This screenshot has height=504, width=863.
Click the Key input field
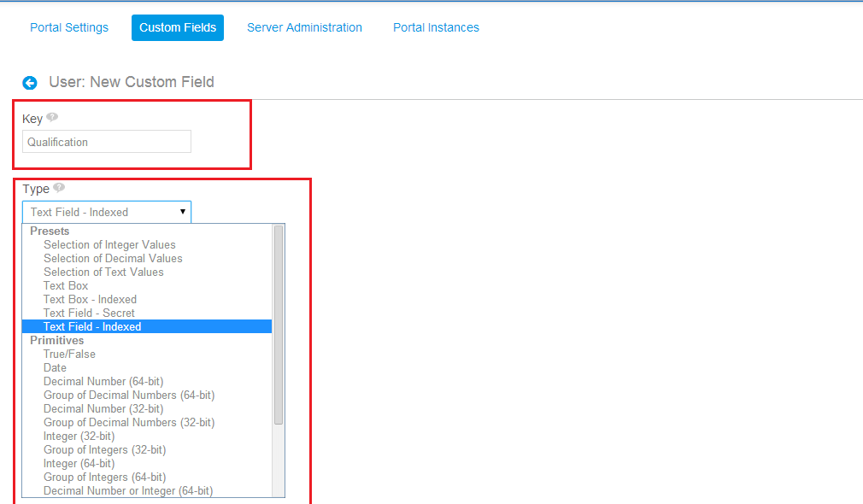107,142
